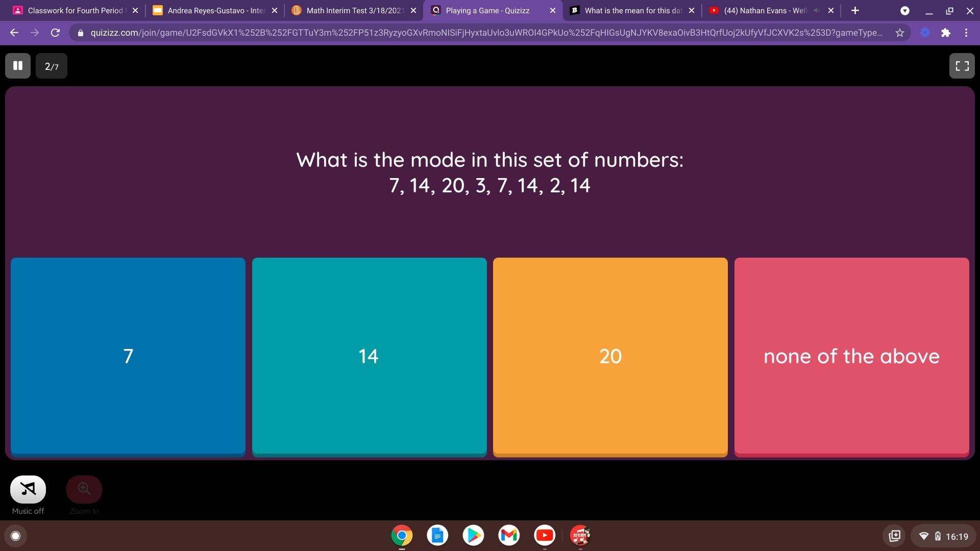
Task: Open Chrome three-dot menu
Action: 966,33
